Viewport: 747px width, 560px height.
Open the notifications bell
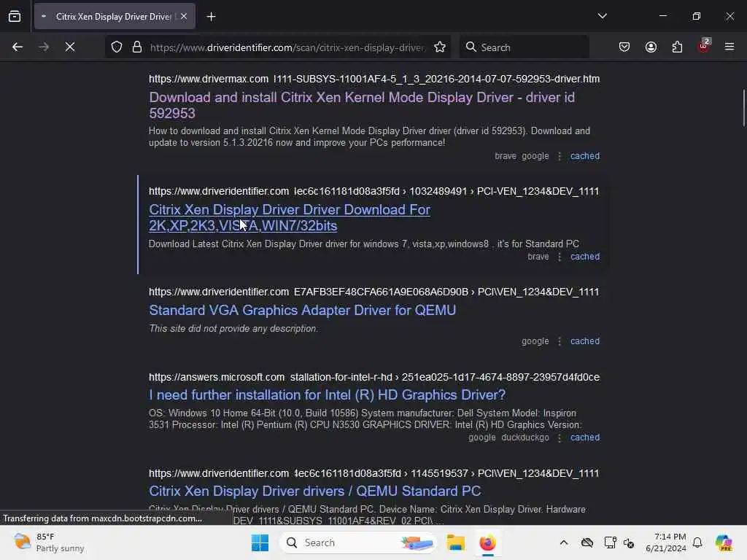click(x=697, y=542)
